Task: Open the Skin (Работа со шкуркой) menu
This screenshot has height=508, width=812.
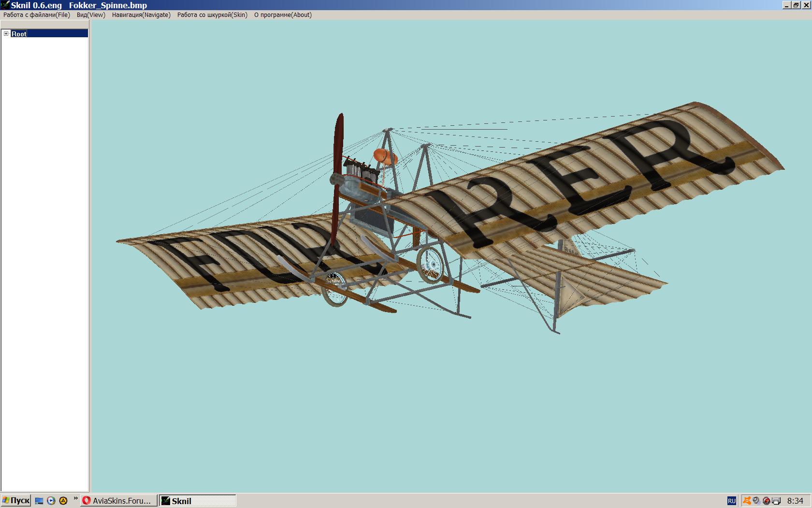Action: pyautogui.click(x=212, y=15)
